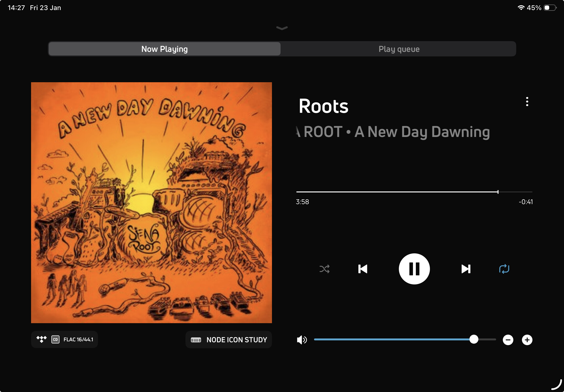Click the CD quality icon
This screenshot has height=392, width=564.
(x=55, y=339)
